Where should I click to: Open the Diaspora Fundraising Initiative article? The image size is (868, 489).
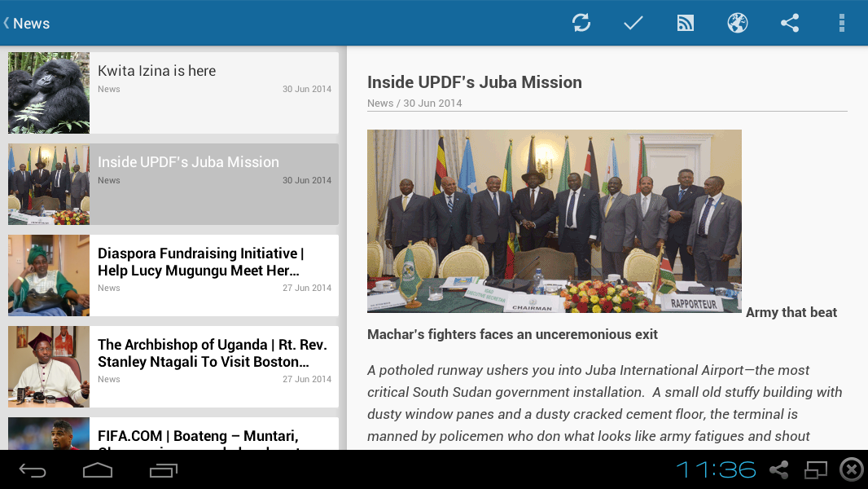pyautogui.click(x=173, y=275)
